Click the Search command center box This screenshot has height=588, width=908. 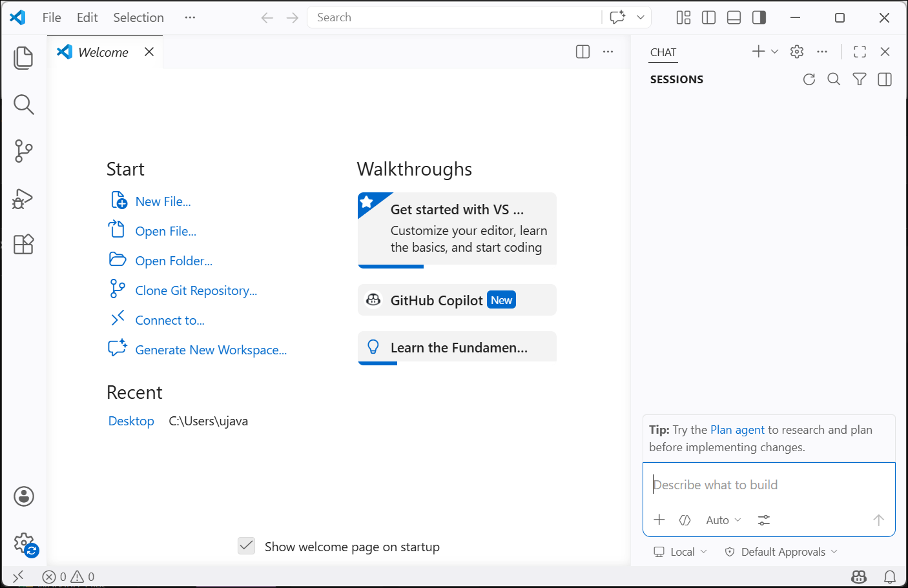click(454, 17)
